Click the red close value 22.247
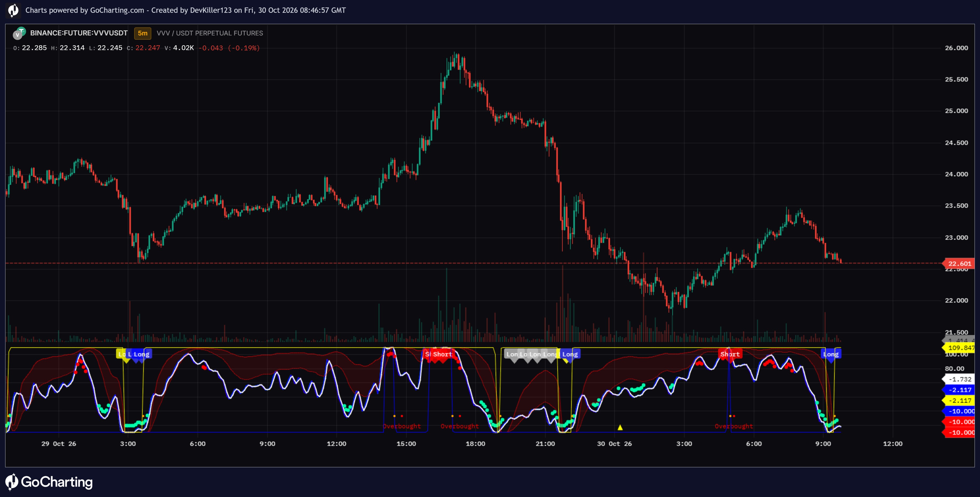 [x=148, y=48]
